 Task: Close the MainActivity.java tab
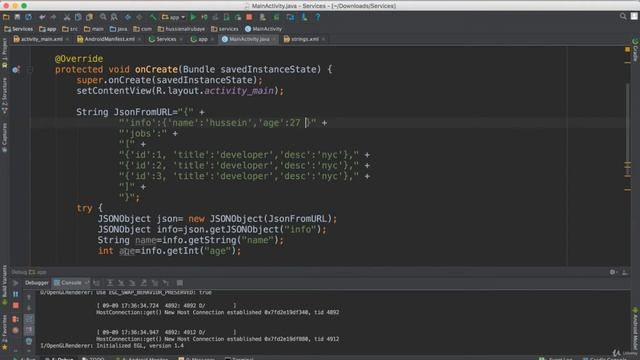pyautogui.click(x=274, y=39)
